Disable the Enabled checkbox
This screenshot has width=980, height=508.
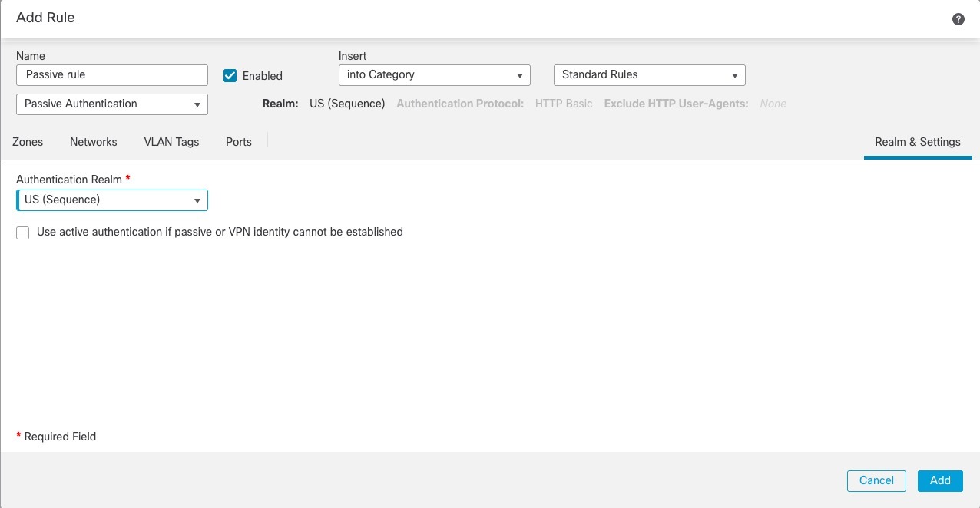(230, 75)
